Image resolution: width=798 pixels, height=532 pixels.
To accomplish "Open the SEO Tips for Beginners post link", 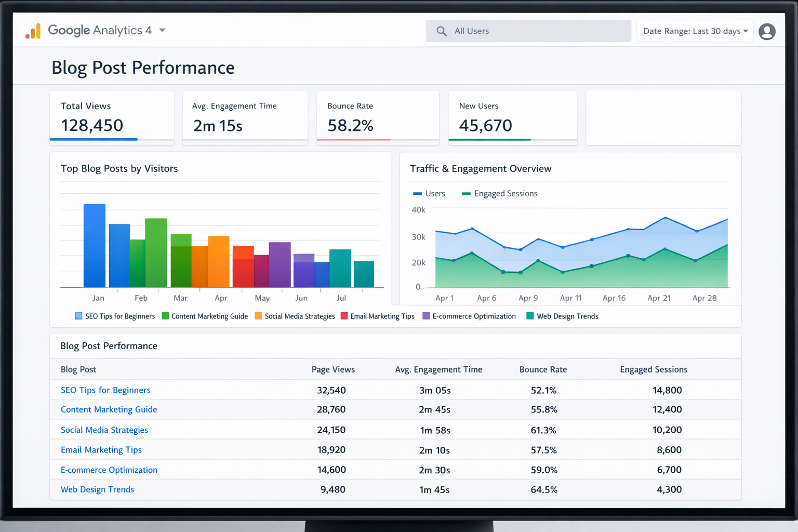I will click(105, 390).
